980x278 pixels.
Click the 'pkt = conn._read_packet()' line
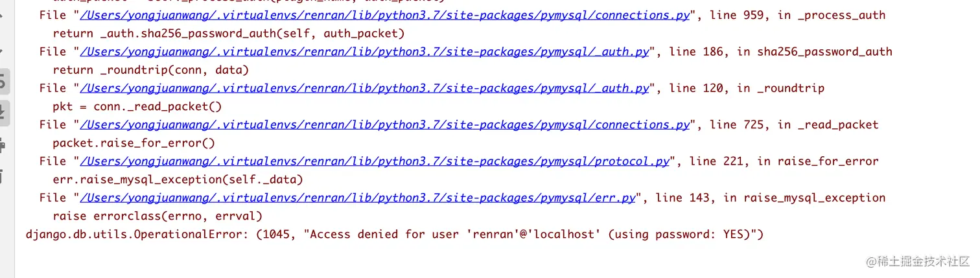(137, 106)
